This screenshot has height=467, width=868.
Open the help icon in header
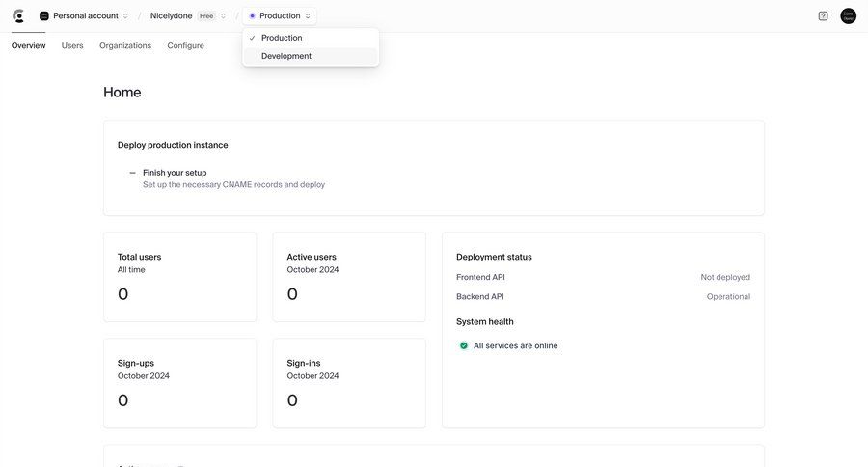[x=824, y=16]
